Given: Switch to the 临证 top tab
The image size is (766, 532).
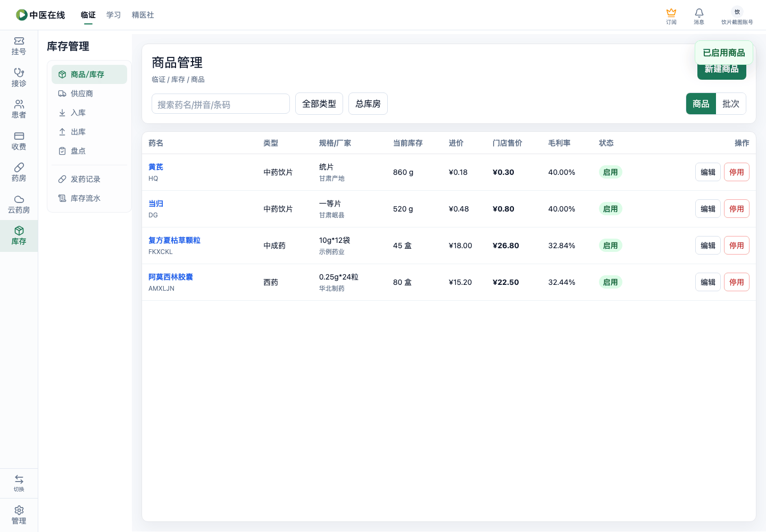Looking at the screenshot, I should point(88,15).
